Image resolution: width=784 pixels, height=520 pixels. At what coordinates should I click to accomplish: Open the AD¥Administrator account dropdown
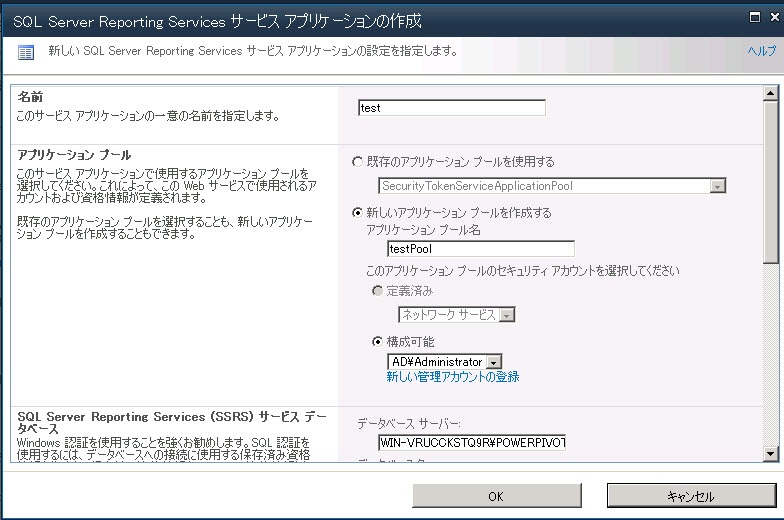pos(444,362)
